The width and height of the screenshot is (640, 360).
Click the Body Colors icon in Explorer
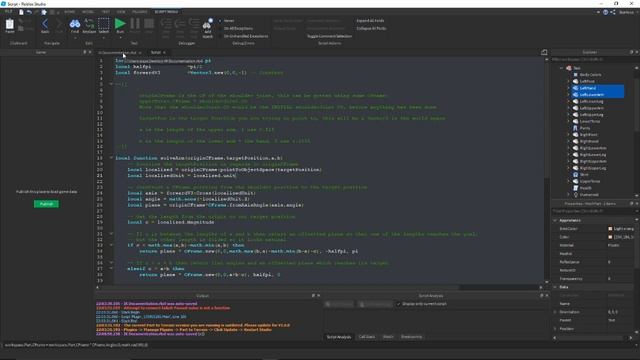tap(576, 75)
